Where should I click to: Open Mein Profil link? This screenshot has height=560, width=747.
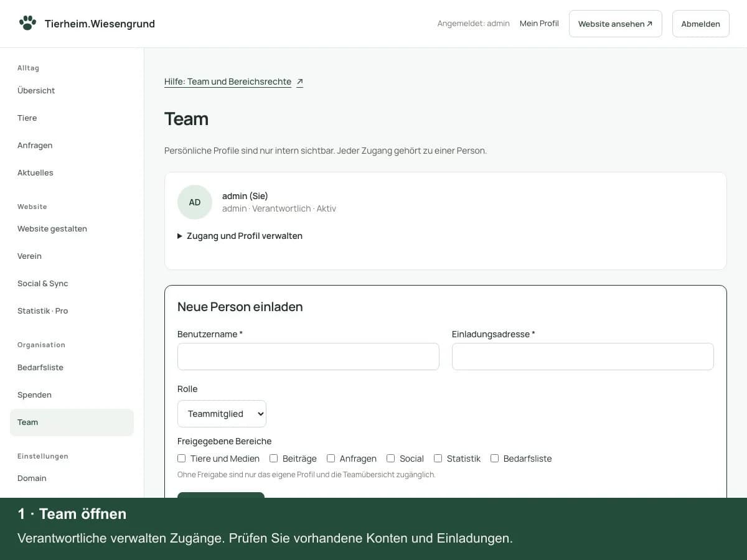coord(539,24)
